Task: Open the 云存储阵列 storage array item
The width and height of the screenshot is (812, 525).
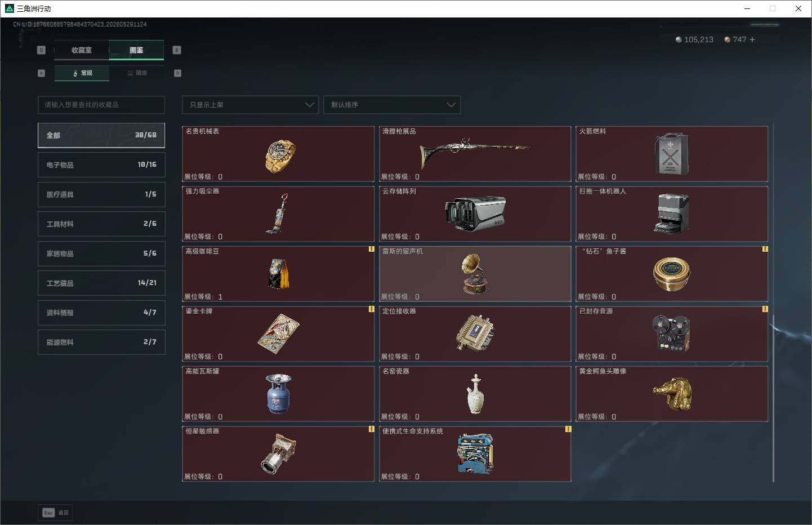Action: 475,214
